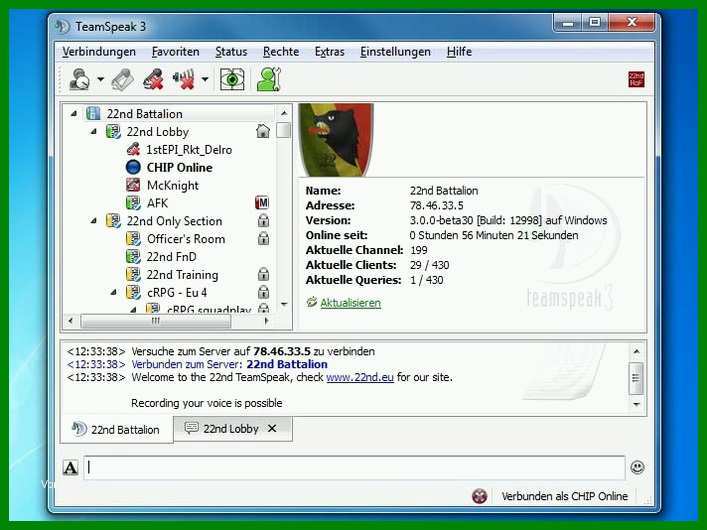Collapse the cRPG - Eu 4 channel

pyautogui.click(x=114, y=292)
